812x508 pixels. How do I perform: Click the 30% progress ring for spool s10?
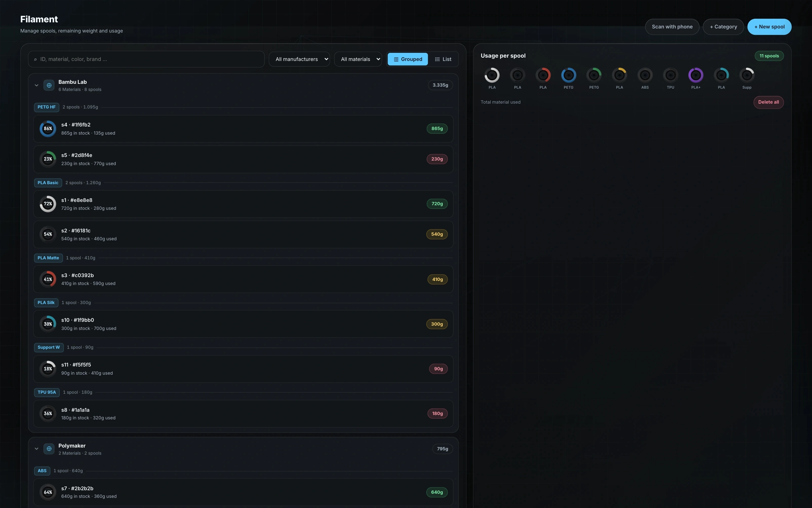[48, 324]
